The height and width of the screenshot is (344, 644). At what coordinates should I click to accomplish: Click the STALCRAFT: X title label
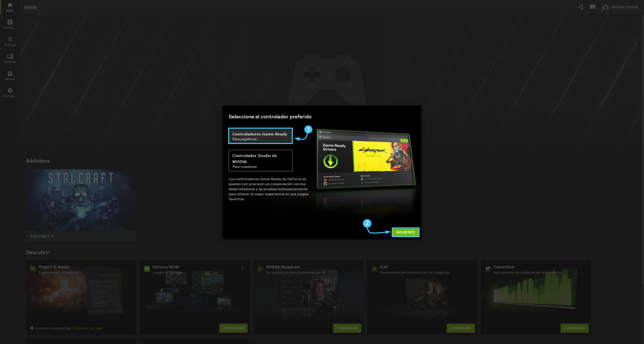click(x=42, y=236)
